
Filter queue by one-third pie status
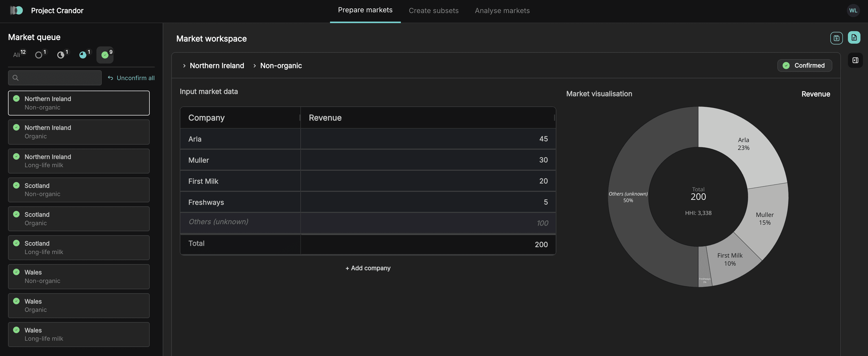pos(61,55)
